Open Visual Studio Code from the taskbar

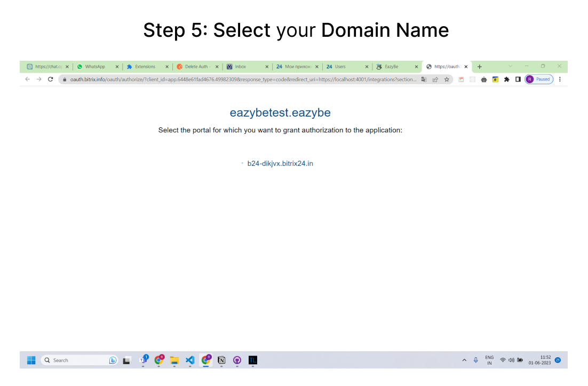(x=190, y=360)
